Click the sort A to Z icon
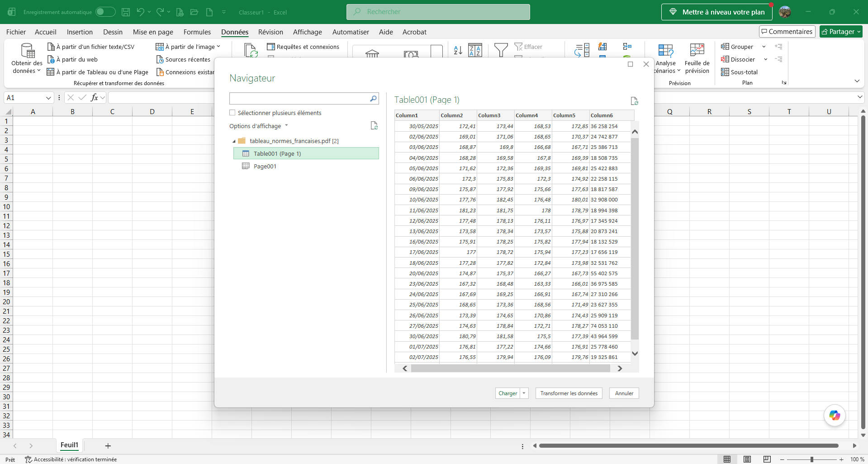The image size is (868, 464). (458, 50)
